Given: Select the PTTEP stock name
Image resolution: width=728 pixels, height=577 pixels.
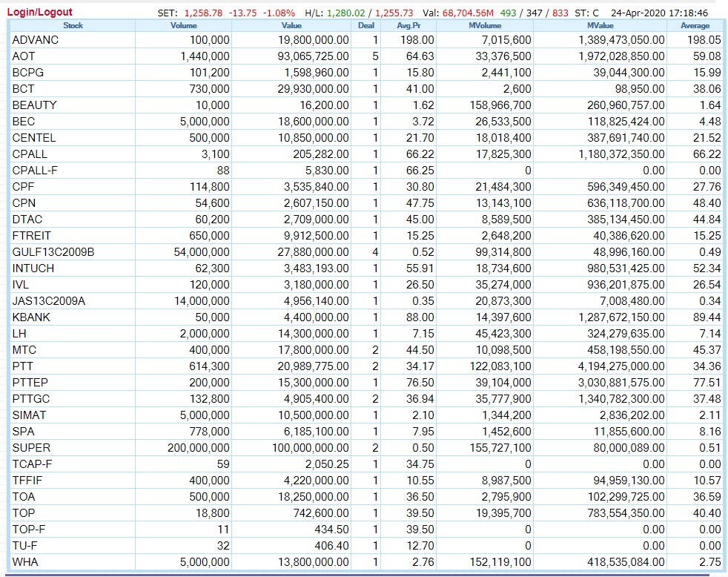Looking at the screenshot, I should [30, 383].
